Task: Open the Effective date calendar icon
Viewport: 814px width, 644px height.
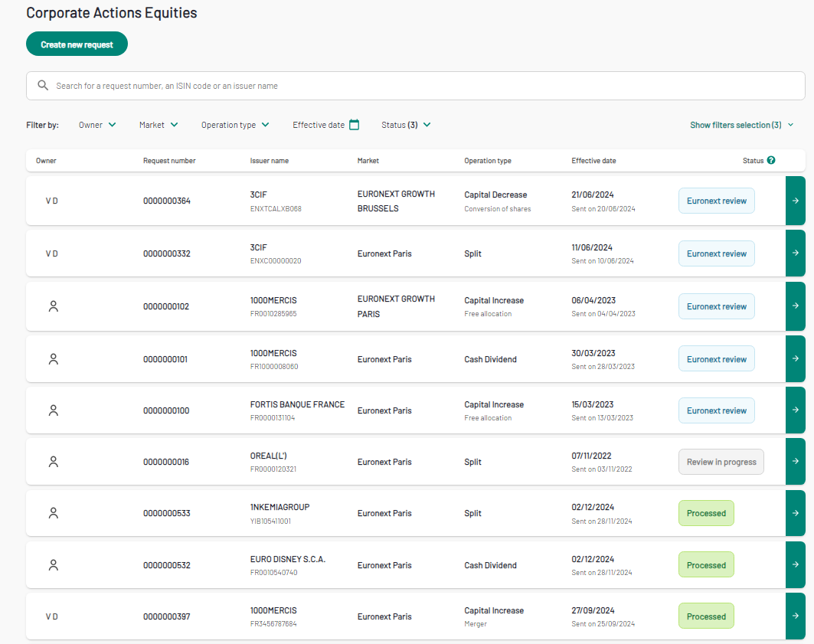Action: (354, 125)
